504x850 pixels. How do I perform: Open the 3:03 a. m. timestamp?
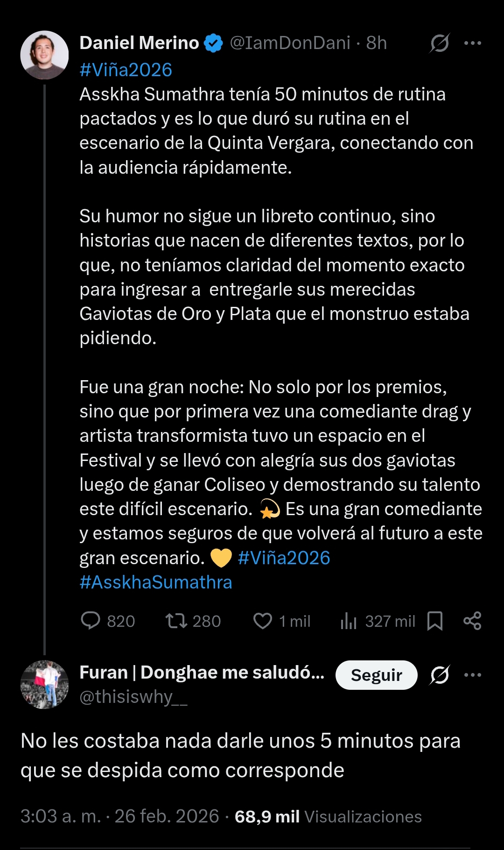click(61, 816)
